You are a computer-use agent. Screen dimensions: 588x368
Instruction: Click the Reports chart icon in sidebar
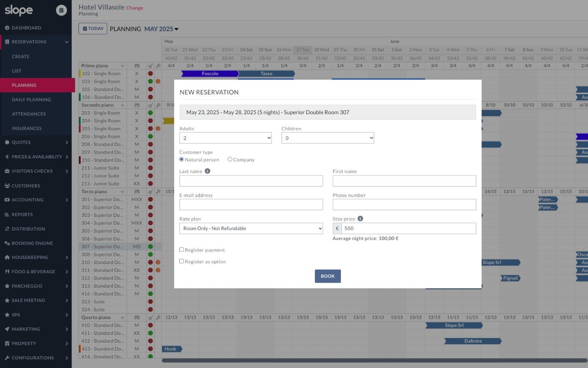tap(7, 215)
